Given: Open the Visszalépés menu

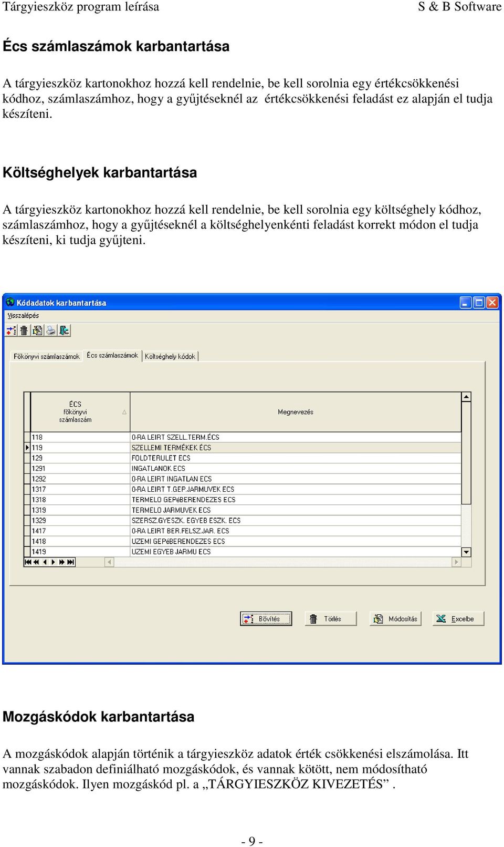Looking at the screenshot, I should 23,316.
